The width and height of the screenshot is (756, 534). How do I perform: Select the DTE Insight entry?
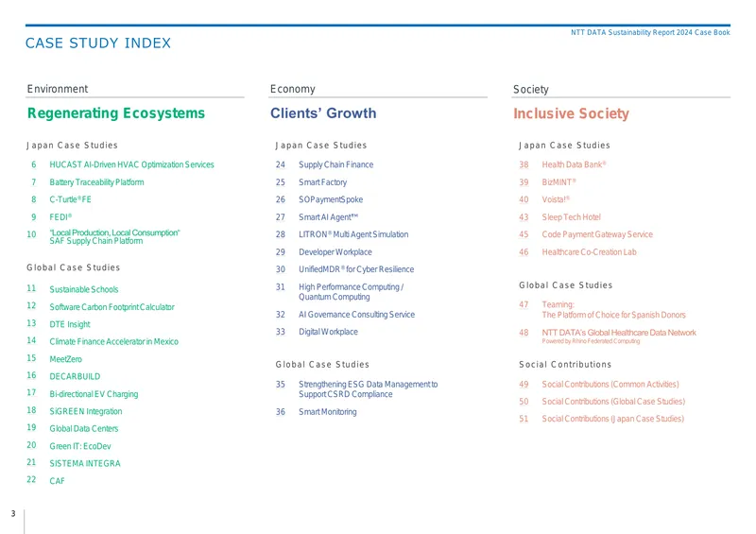coord(70,324)
